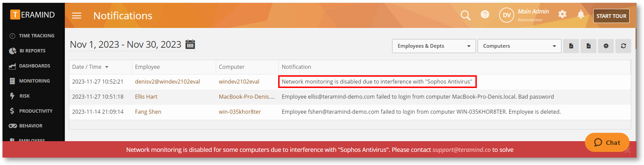Click the search magnifier icon
Image resolution: width=644 pixels, height=165 pixels.
466,15
